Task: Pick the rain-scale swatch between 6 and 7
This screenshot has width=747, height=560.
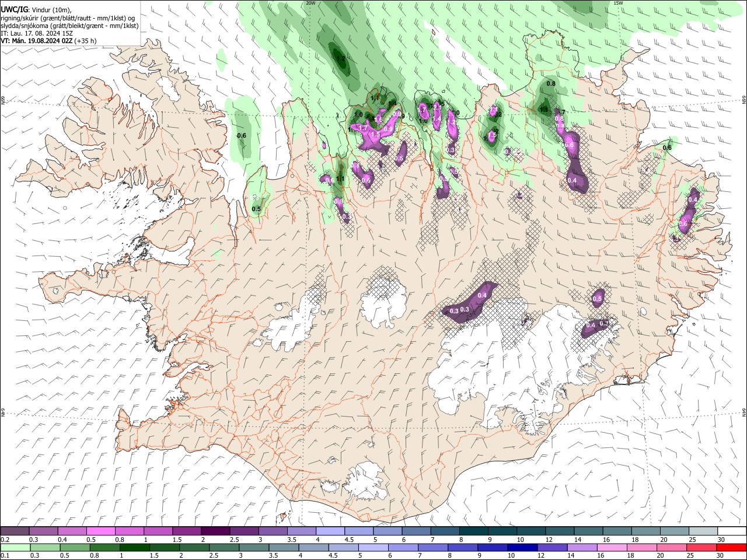Action: click(403, 547)
